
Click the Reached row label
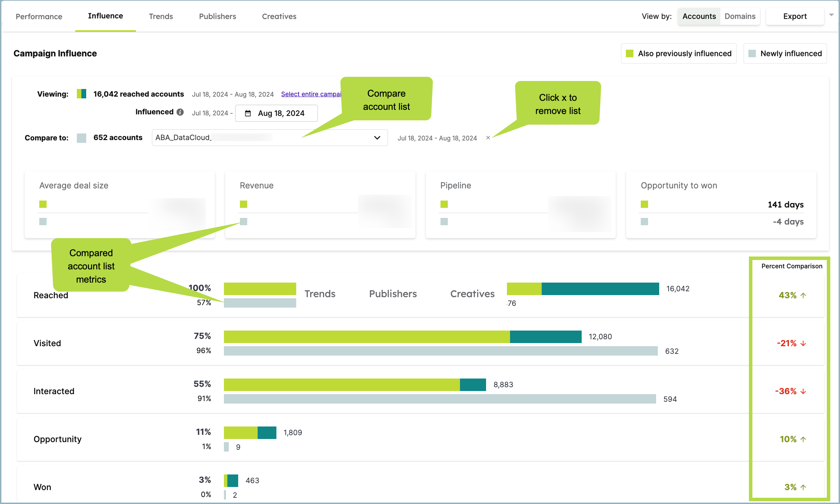click(51, 295)
